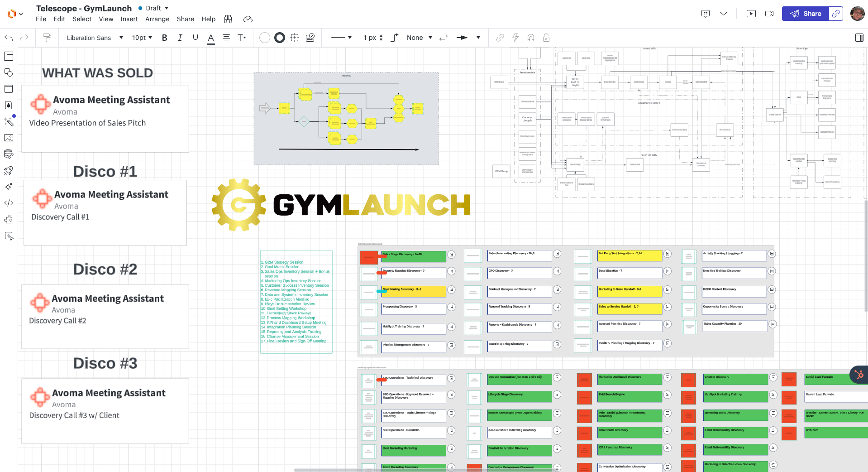
Task: Open the arrowhead style dropdown
Action: [469, 38]
